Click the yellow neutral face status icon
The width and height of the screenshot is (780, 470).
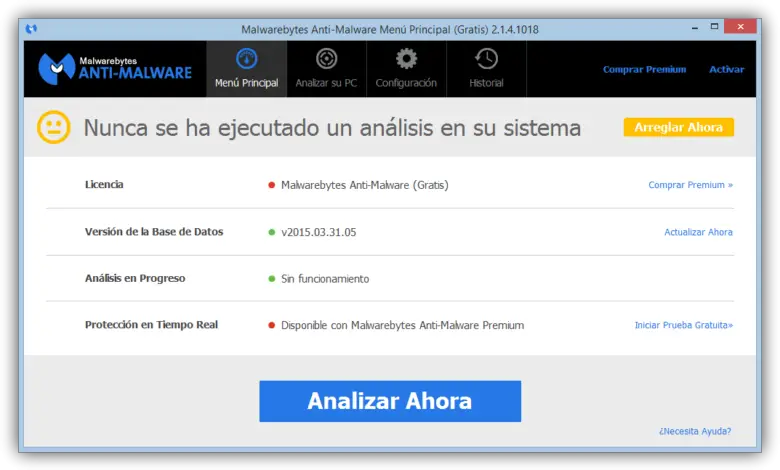coord(54,127)
